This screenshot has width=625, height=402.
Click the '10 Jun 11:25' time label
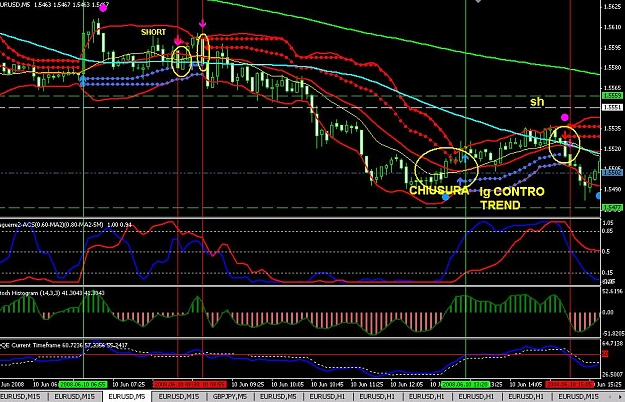[367, 385]
